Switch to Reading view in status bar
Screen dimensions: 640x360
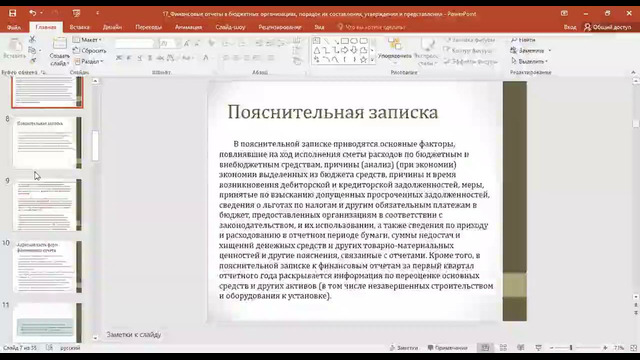tap(521, 348)
